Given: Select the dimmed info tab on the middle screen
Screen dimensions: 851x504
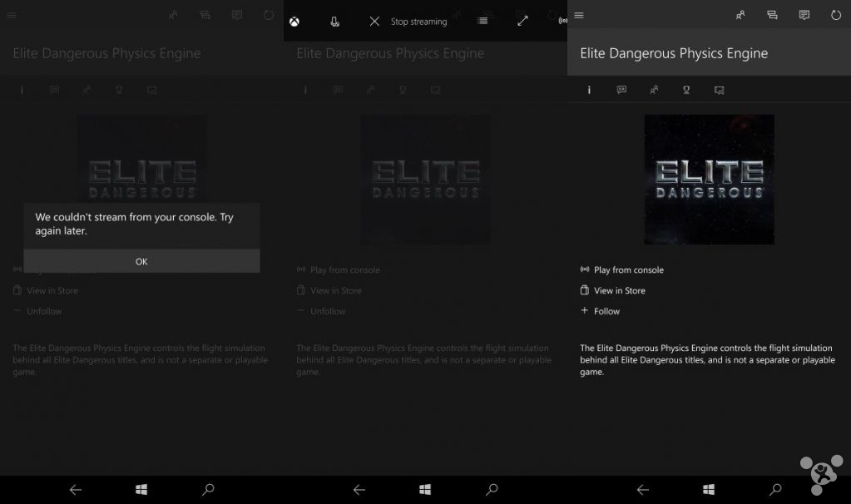Looking at the screenshot, I should (x=305, y=90).
